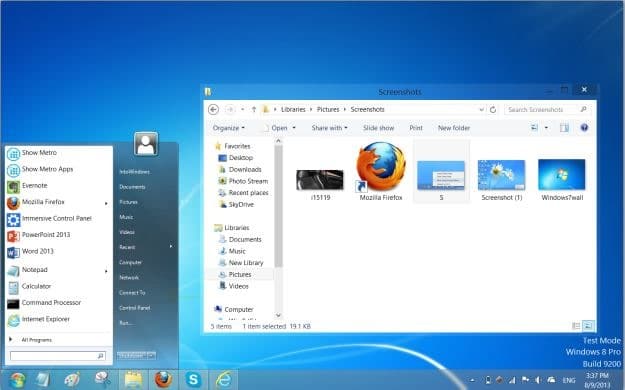Open Pictures in Start menu right pane

click(128, 202)
